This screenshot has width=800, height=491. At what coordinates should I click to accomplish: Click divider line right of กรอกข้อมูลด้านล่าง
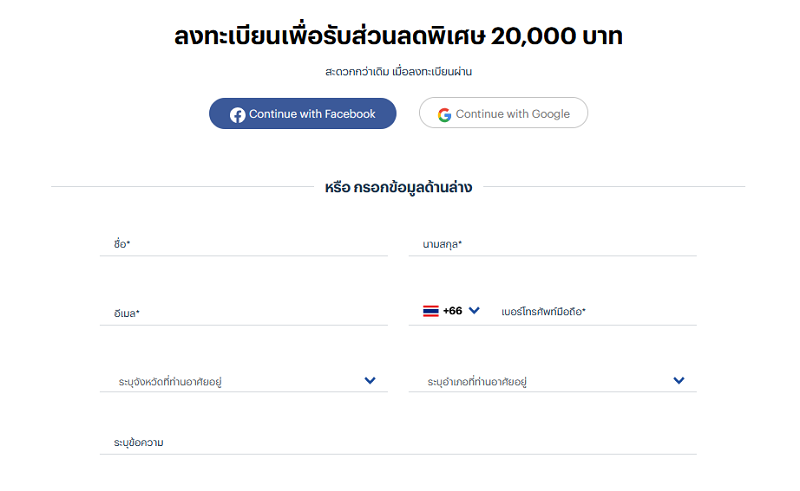pos(614,187)
